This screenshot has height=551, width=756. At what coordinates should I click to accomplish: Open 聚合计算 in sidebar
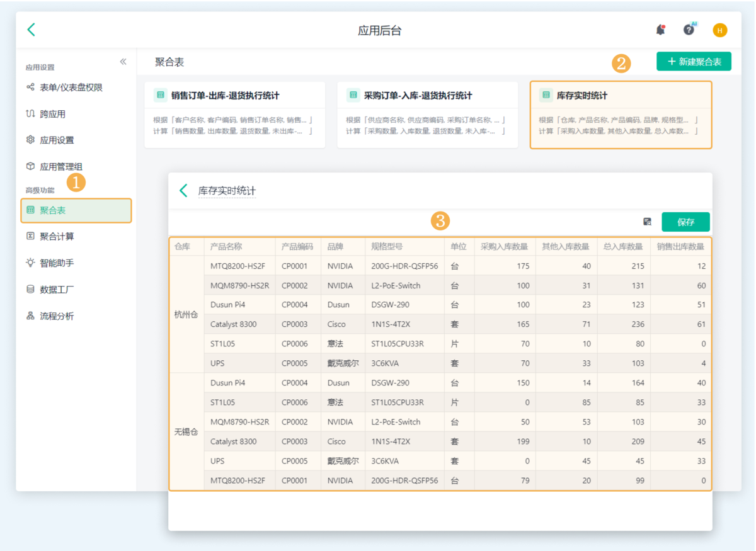click(57, 236)
